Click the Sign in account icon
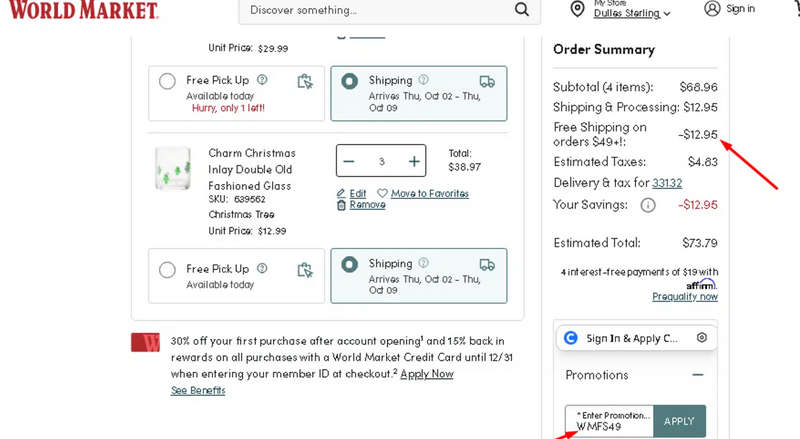Screen dimensions: 800x439 (712, 9)
